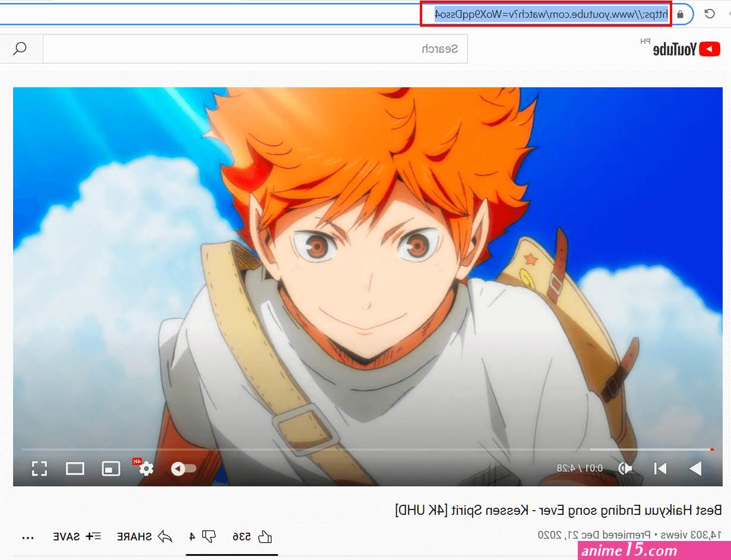731x560 pixels.
Task: Play the video with the play button
Action: 695,469
